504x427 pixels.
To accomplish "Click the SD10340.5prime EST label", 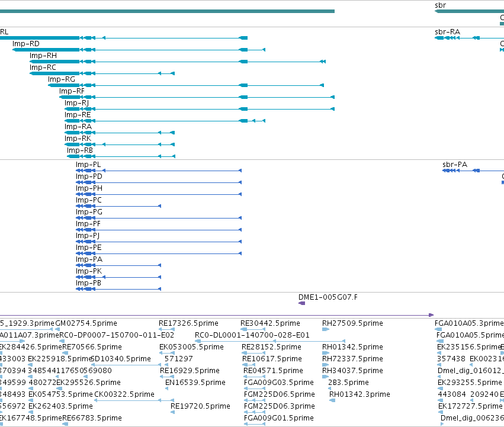I will pyautogui.click(x=121, y=359).
